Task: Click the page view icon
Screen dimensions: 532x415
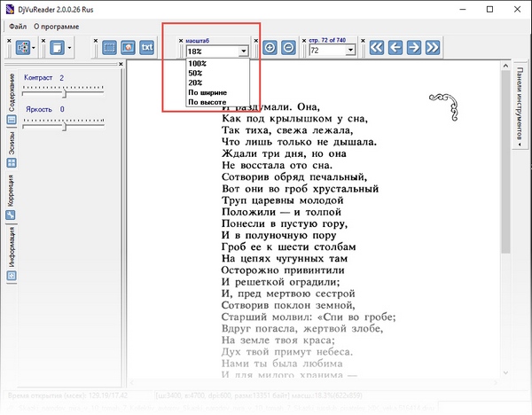Action: pos(57,48)
